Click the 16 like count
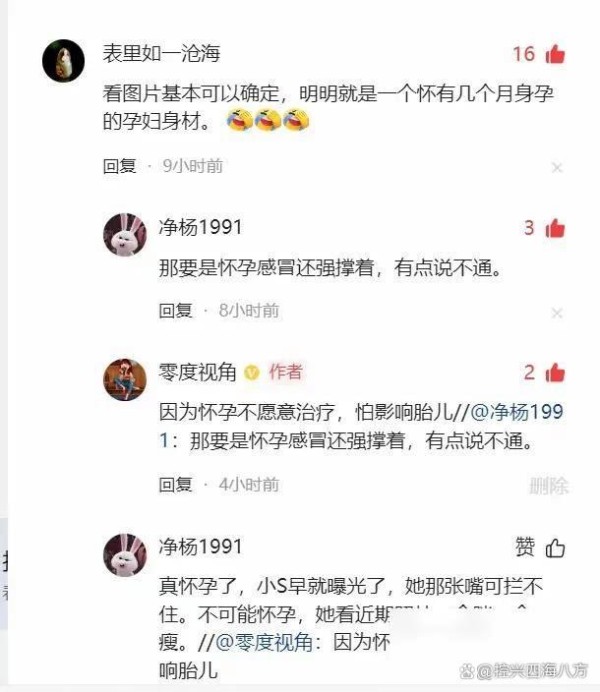This screenshot has width=600, height=692. pos(524,54)
